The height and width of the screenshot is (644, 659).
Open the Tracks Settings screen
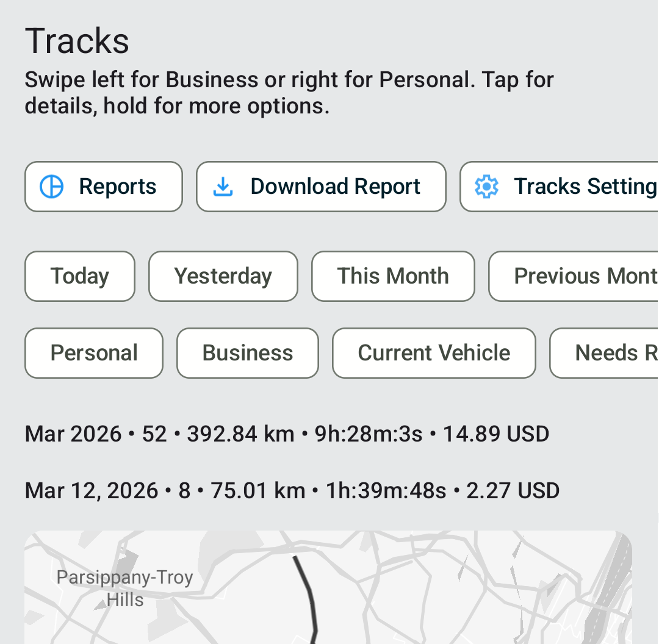coord(567,187)
